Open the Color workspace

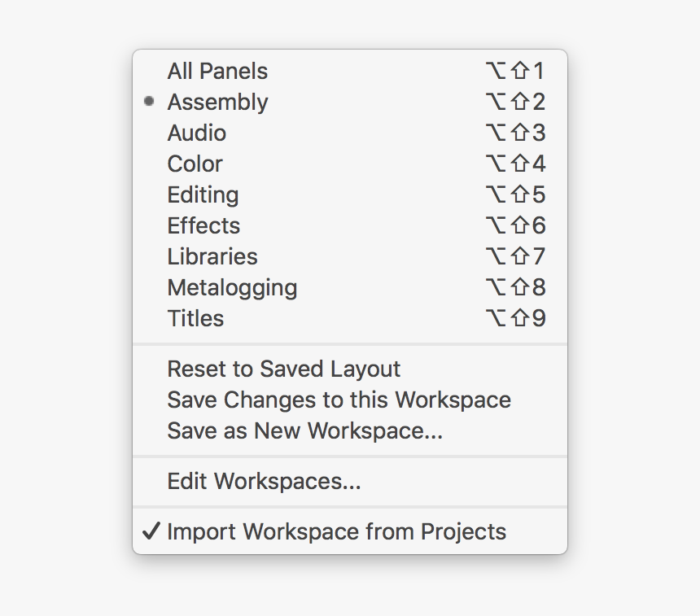(x=195, y=164)
